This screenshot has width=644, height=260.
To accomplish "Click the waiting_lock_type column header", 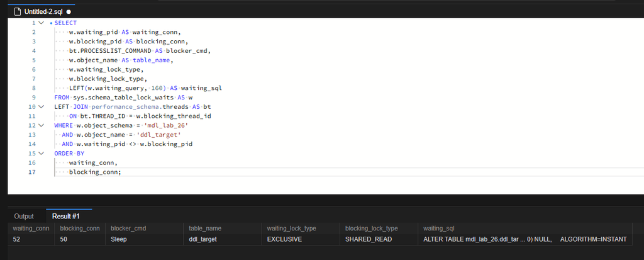I will [x=301, y=229].
